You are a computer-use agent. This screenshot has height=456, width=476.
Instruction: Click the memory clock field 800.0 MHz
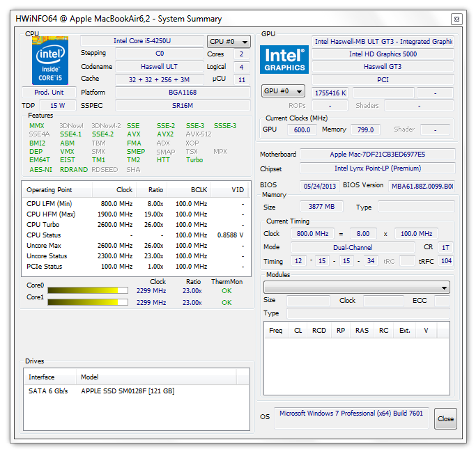(x=313, y=234)
